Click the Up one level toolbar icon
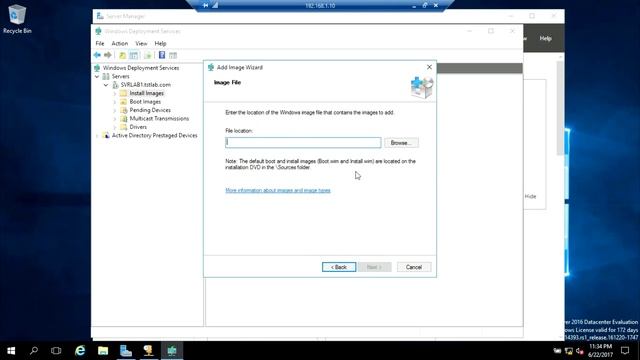Screen dimensions: 640x360 [122, 55]
